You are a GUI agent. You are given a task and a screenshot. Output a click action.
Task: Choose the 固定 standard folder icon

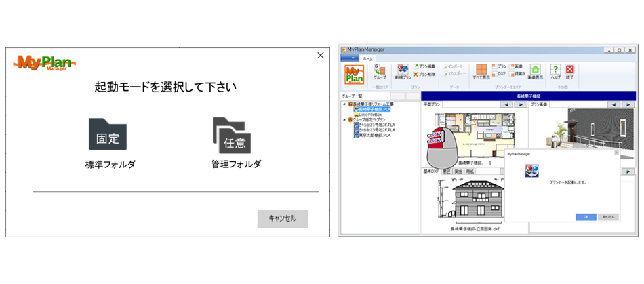point(108,134)
